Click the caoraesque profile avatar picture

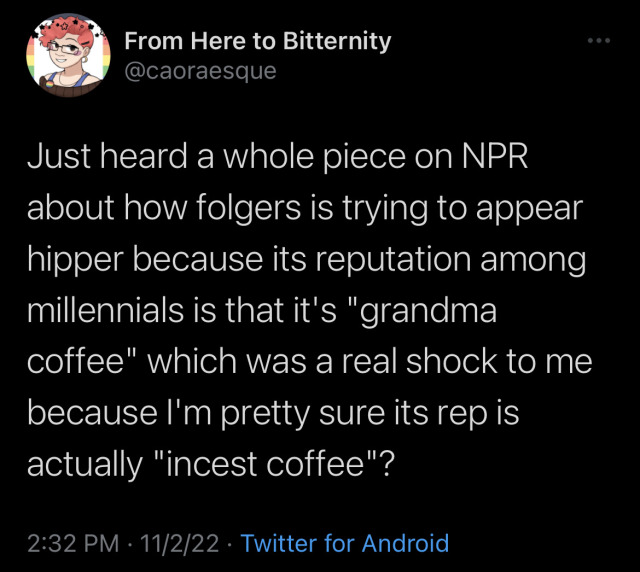click(64, 56)
